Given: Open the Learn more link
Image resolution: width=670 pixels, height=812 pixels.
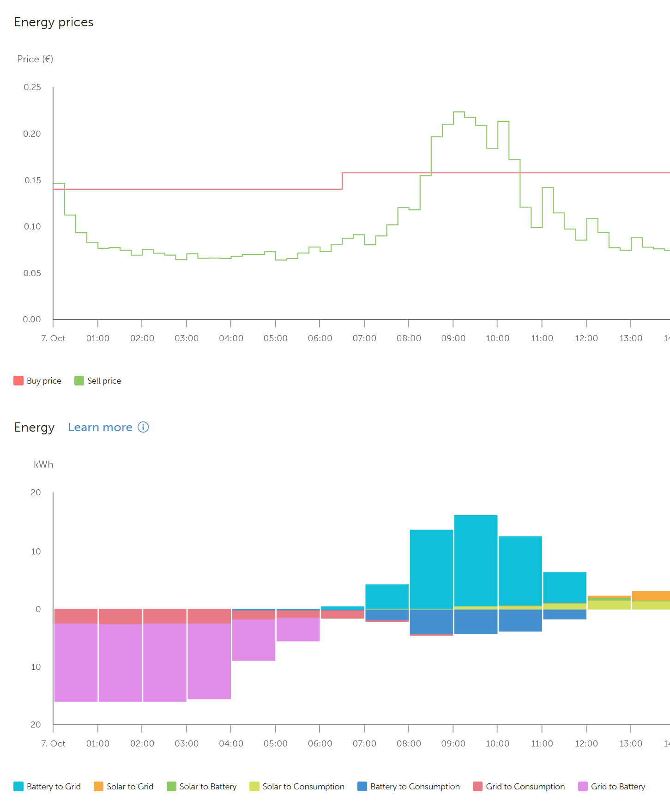Looking at the screenshot, I should [100, 427].
